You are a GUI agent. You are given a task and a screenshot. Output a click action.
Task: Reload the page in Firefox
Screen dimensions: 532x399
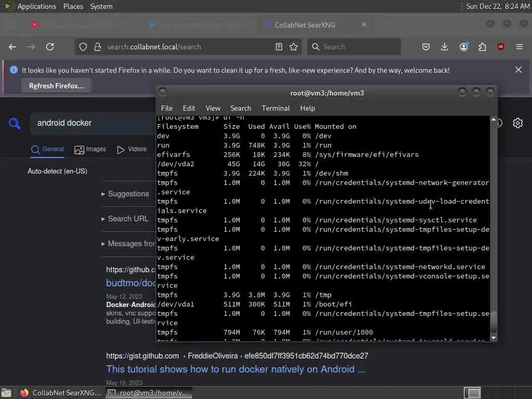[50, 47]
